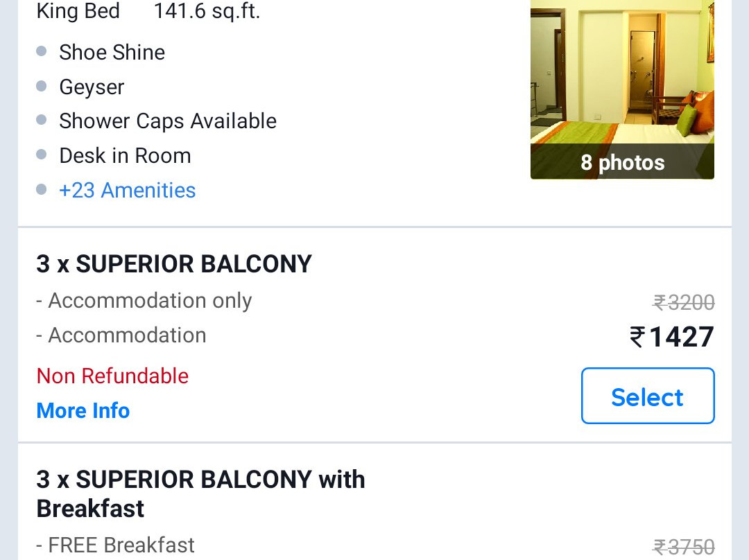Open the 8 photos gallery
Screen dimensions: 749x560
point(621,162)
